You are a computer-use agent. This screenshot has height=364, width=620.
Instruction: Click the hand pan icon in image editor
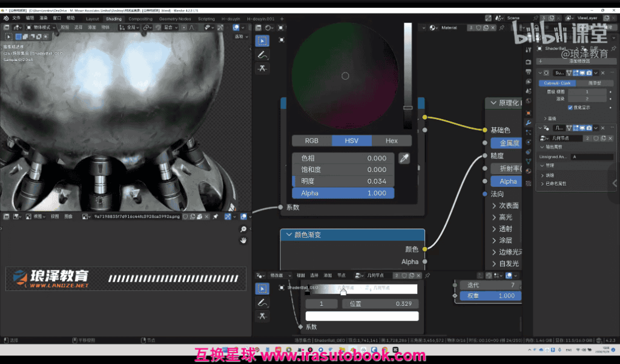pos(243,240)
